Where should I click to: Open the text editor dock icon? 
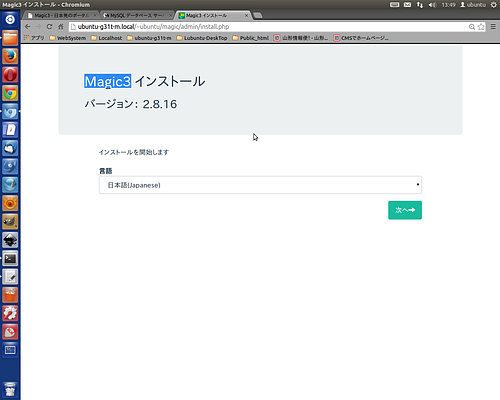(10, 277)
